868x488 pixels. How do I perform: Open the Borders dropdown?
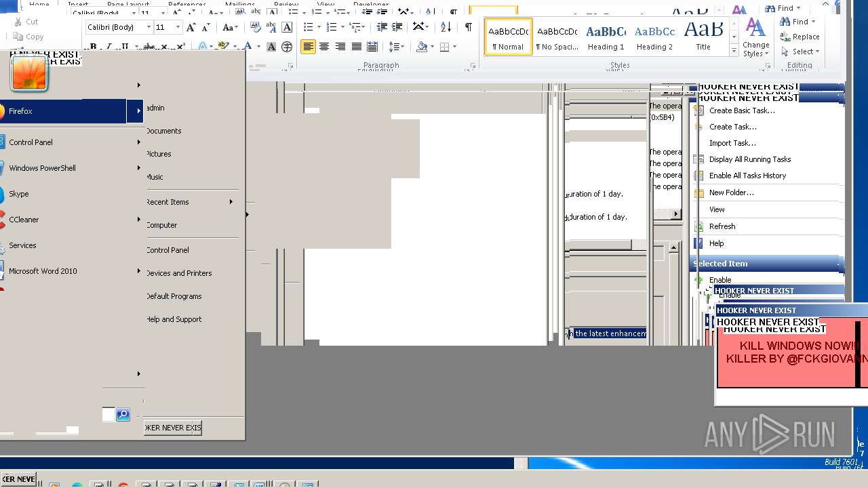(454, 47)
